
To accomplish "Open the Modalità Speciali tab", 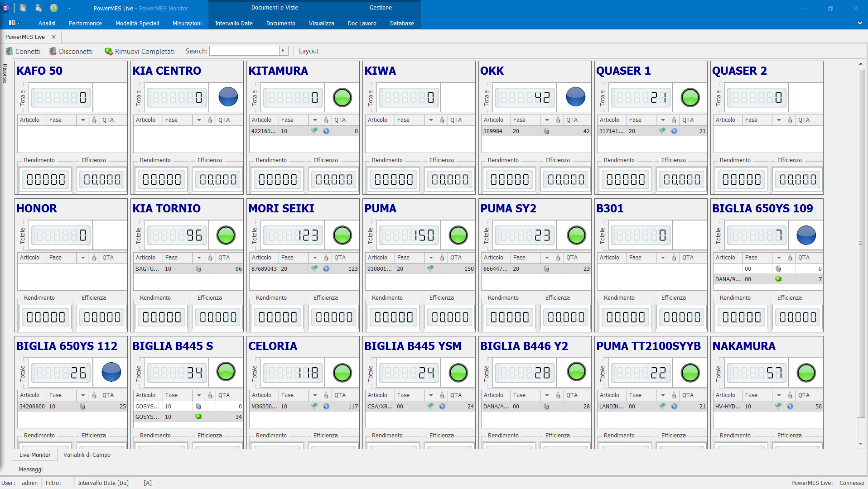I will coord(137,23).
